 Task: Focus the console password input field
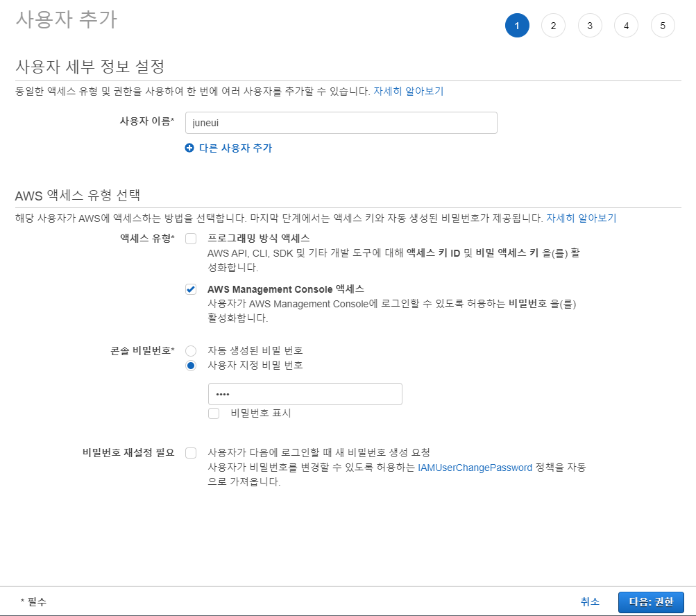click(x=305, y=394)
